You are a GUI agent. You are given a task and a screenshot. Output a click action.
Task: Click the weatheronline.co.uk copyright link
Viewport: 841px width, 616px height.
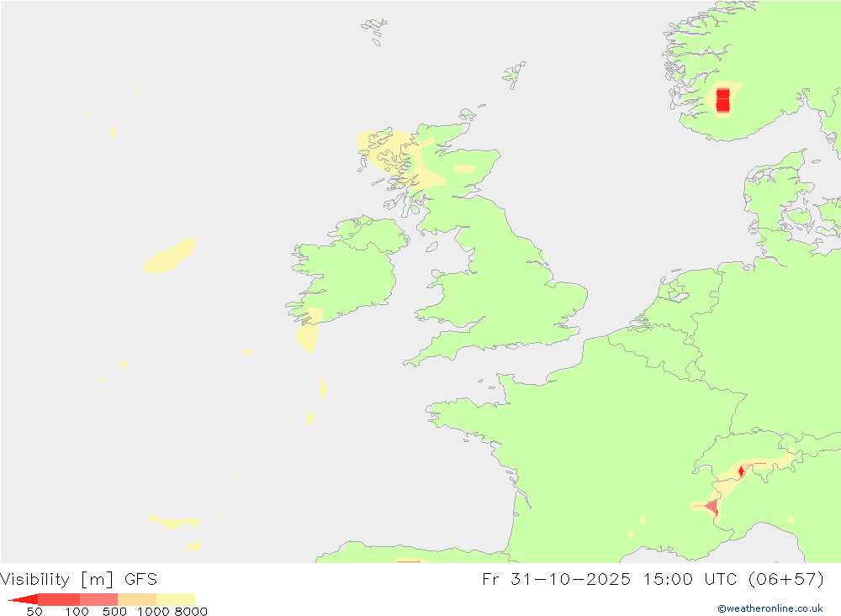click(x=770, y=608)
